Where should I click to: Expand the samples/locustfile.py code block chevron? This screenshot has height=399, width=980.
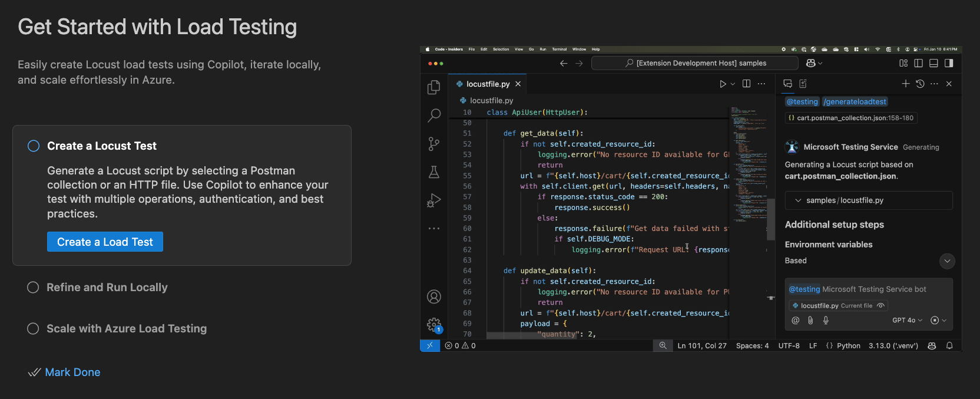(799, 200)
